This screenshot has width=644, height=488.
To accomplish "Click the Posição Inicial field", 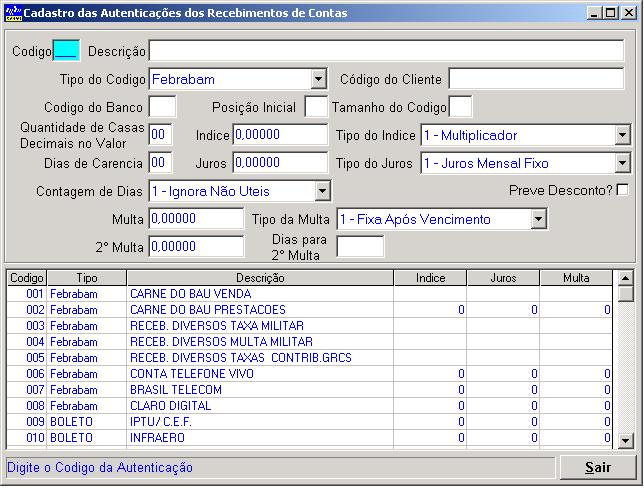I will click(316, 107).
